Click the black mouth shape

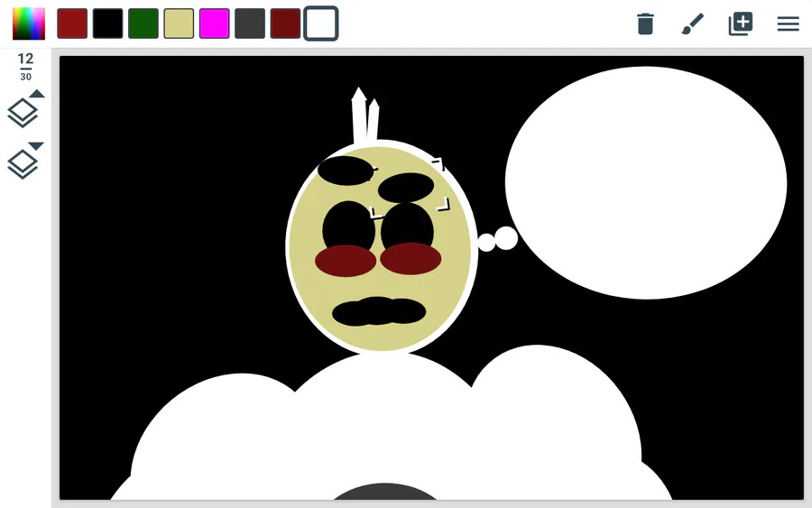379,311
